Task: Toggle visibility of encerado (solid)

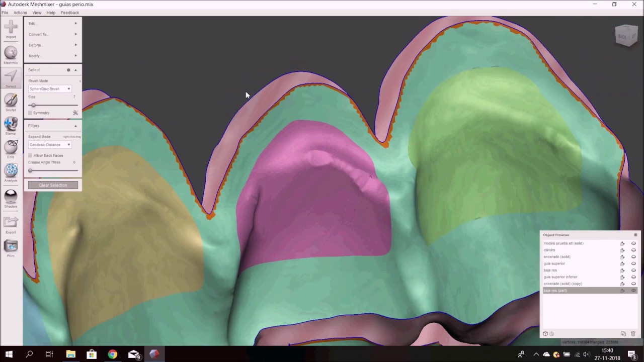Action: 633,257
